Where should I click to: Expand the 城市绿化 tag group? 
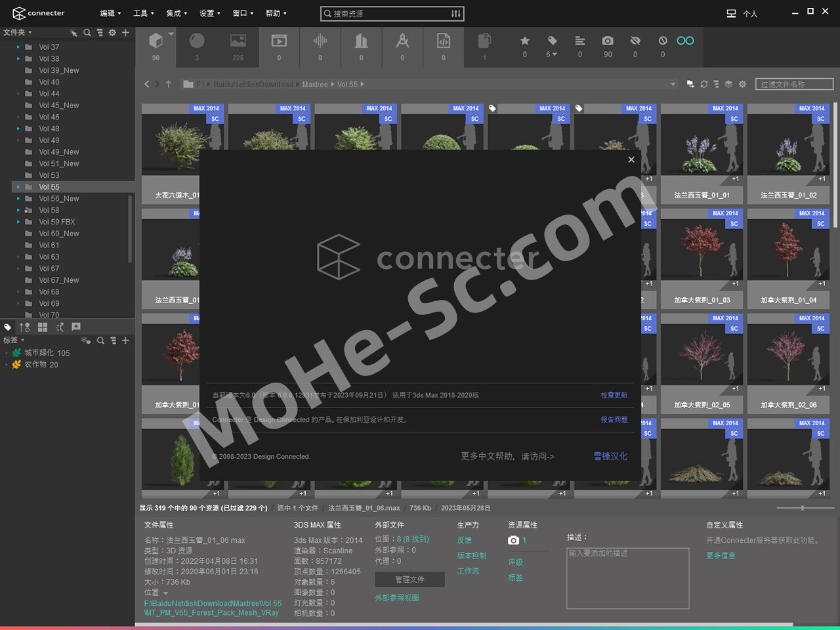click(7, 353)
